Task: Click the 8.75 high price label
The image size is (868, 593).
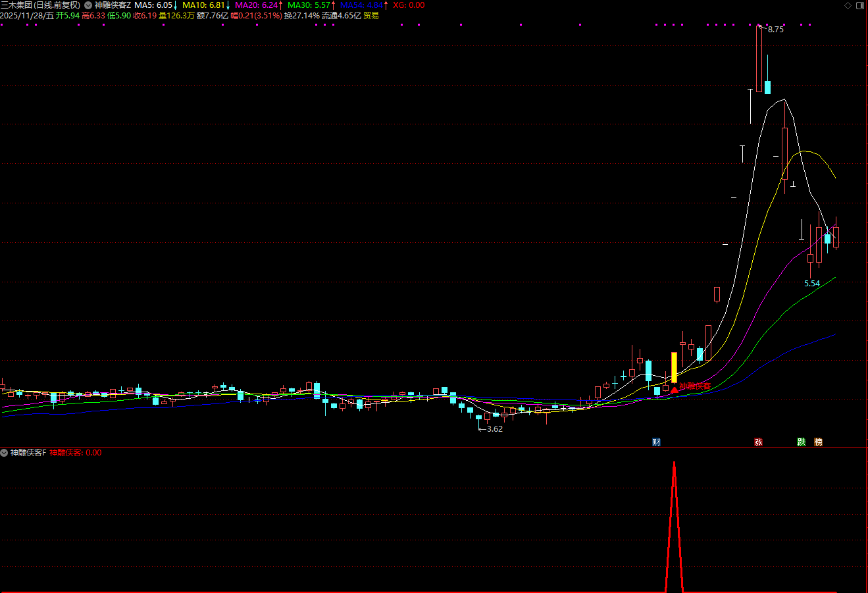Action: [x=775, y=30]
